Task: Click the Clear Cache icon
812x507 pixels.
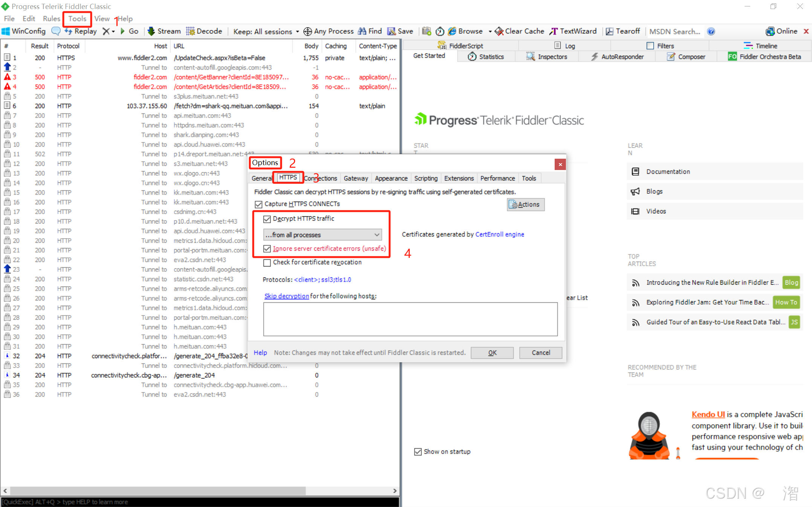Action: pyautogui.click(x=499, y=31)
